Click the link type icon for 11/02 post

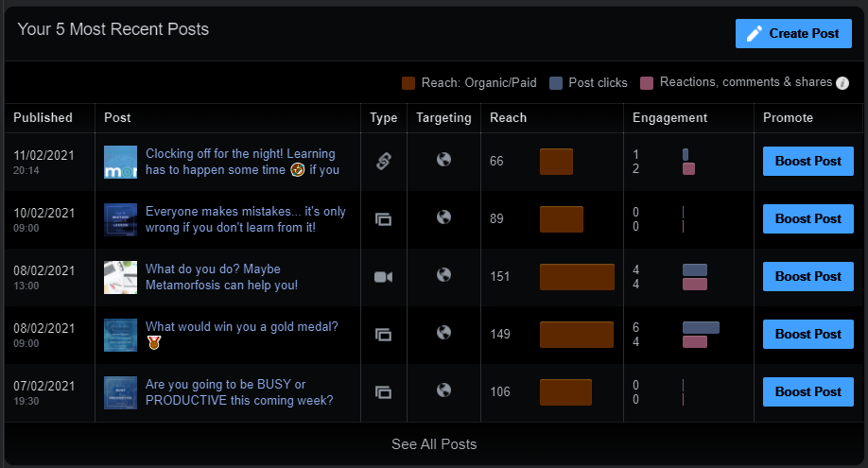pos(383,162)
